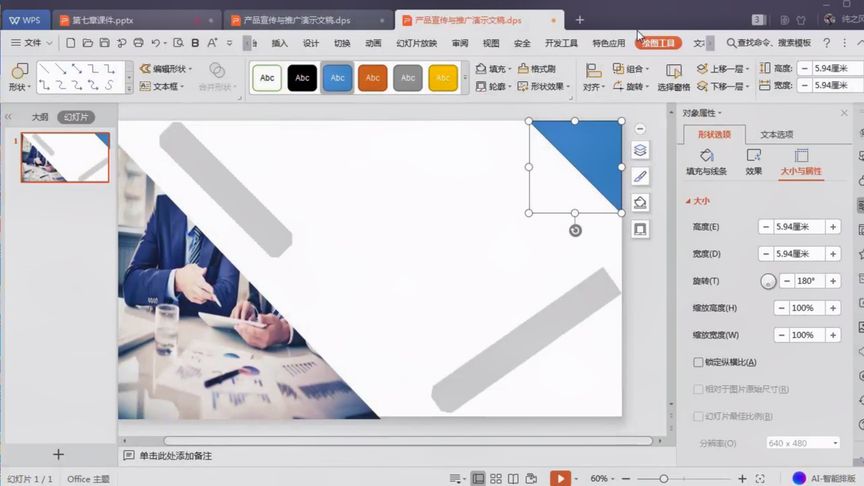Viewport: 864px width, 486px height.
Task: Click the Edit Shape (编辑形状) tool
Action: tap(166, 69)
